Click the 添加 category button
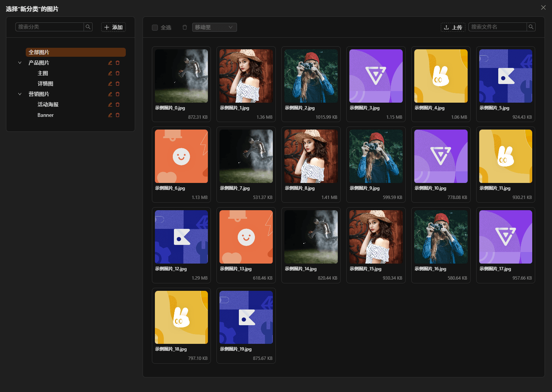 tap(113, 27)
